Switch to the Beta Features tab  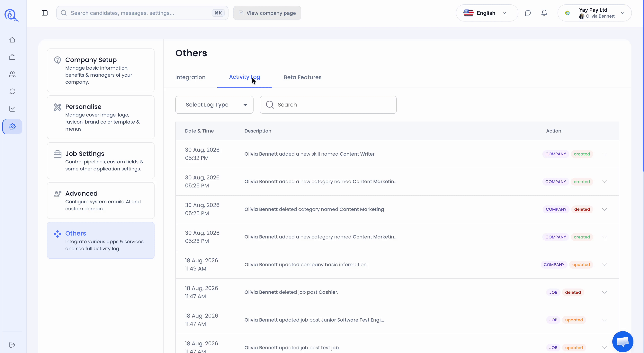(x=302, y=77)
